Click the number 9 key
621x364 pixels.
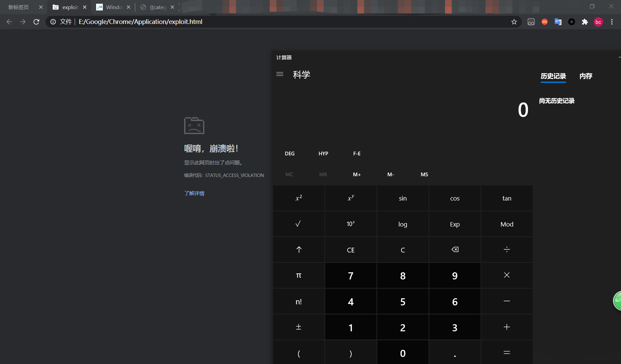455,275
